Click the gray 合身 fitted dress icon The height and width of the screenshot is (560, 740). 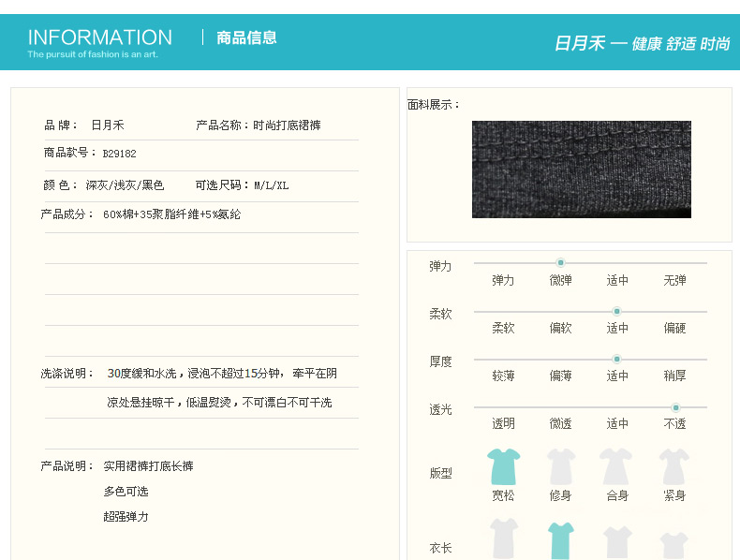[615, 466]
